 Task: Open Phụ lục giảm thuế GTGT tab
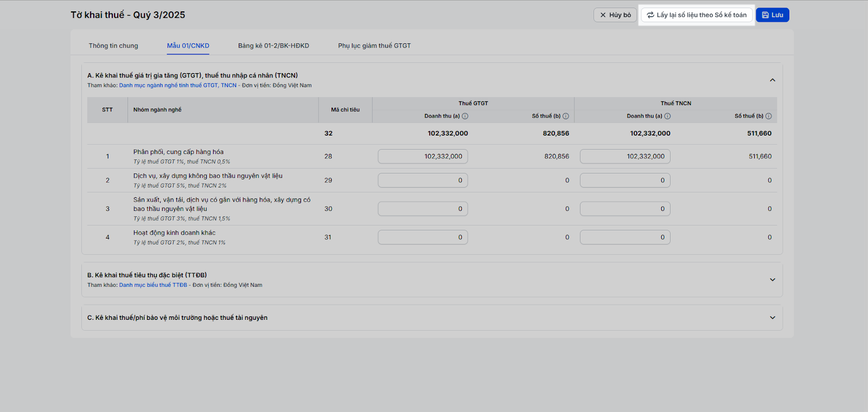[x=374, y=46]
